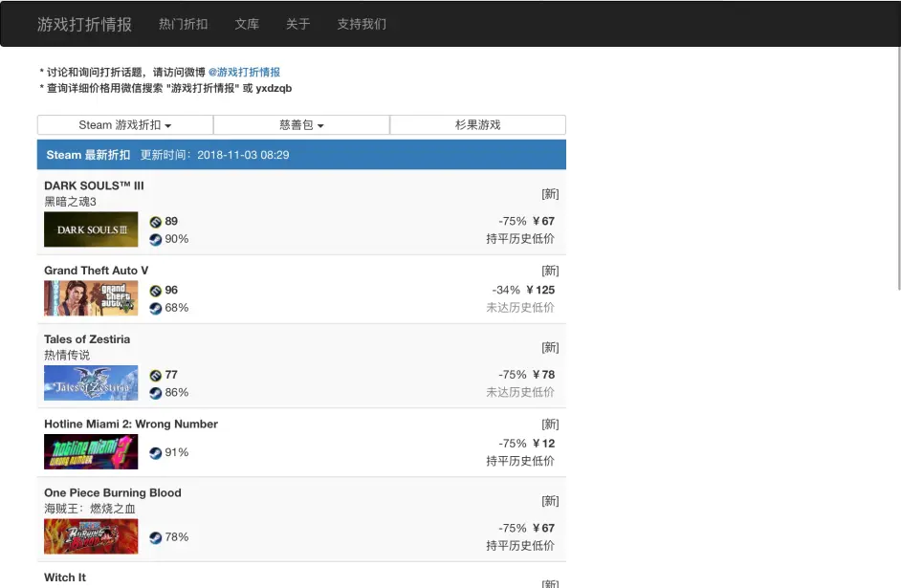Select the 杉果游戏 tab button

pos(478,125)
